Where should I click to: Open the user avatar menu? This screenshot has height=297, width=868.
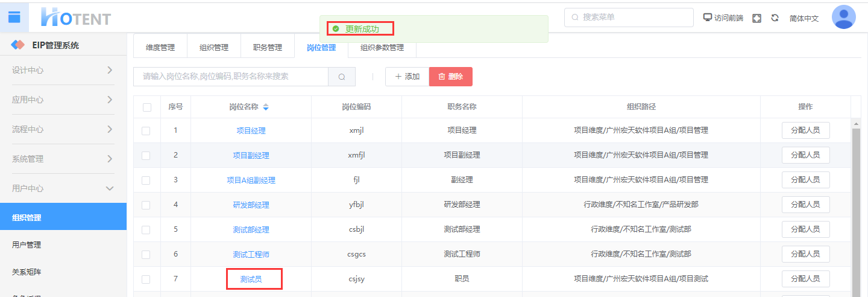pos(843,17)
